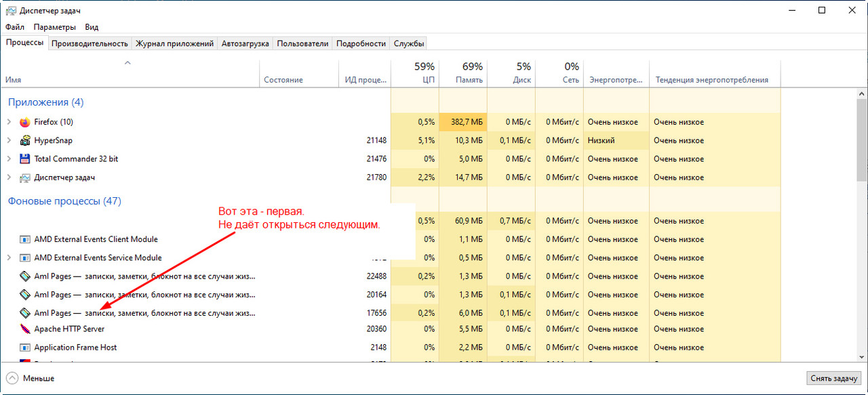Click the Приложения (4) group heading
The image size is (868, 395).
45,102
